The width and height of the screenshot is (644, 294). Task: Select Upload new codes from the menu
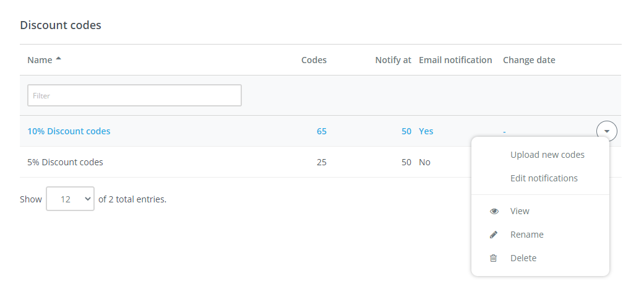pyautogui.click(x=547, y=155)
